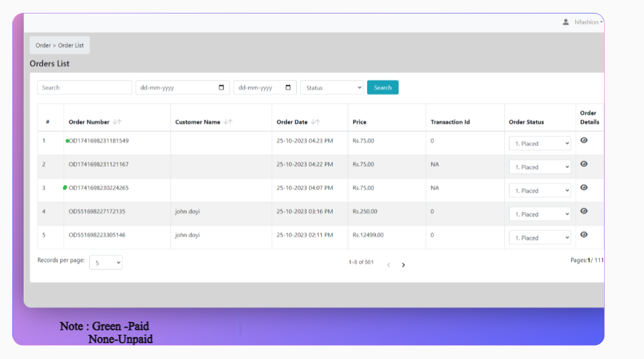This screenshot has height=359, width=644.
Task: Click order number OD1741698230224265
Action: tap(99, 188)
